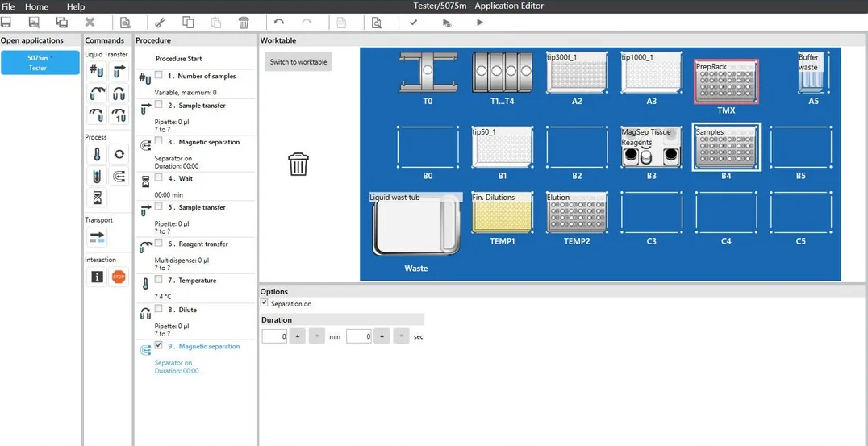Screen dimensions: 868x446
Task: Open the Home menu
Action: (x=36, y=6)
